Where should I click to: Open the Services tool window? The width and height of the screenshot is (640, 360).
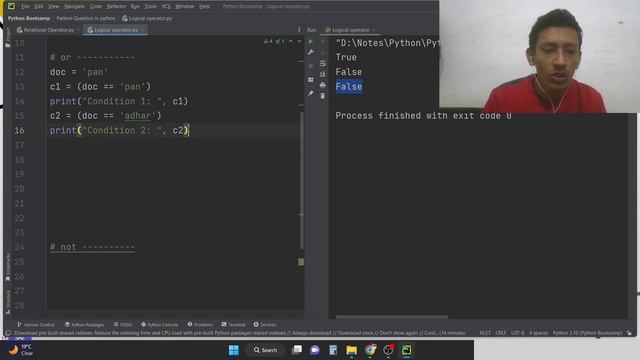click(265, 324)
